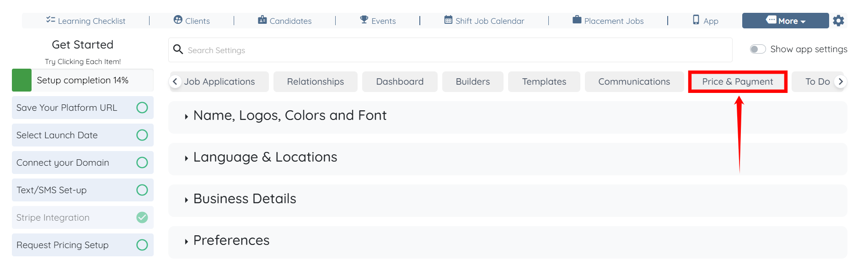Click the Shift Job Calendar icon

(x=448, y=20)
